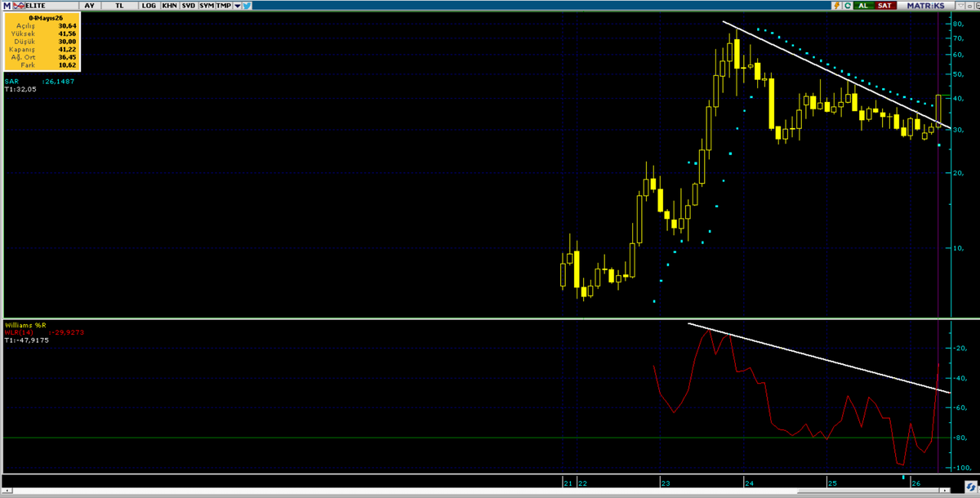Open the Twitter bird icon
The width and height of the screenshot is (980, 498).
(246, 6)
